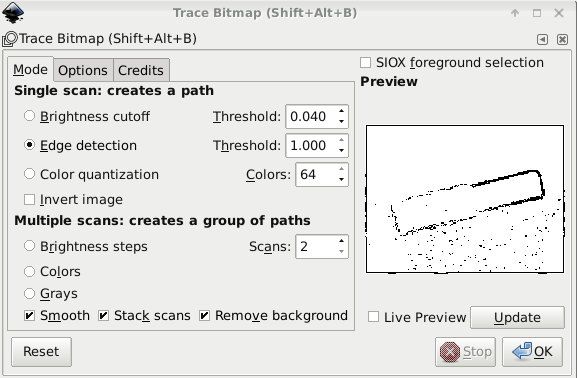Increase the Scans count up arrow

click(342, 241)
